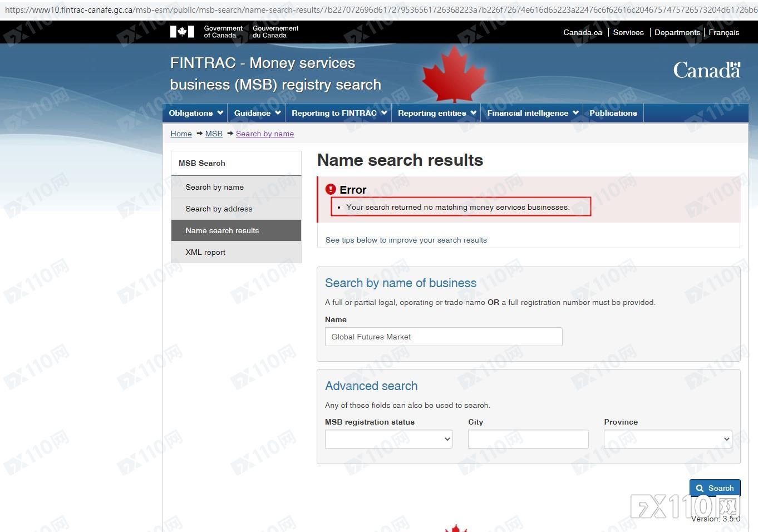
Task: Click the Canada wordmark logo
Action: tap(707, 70)
